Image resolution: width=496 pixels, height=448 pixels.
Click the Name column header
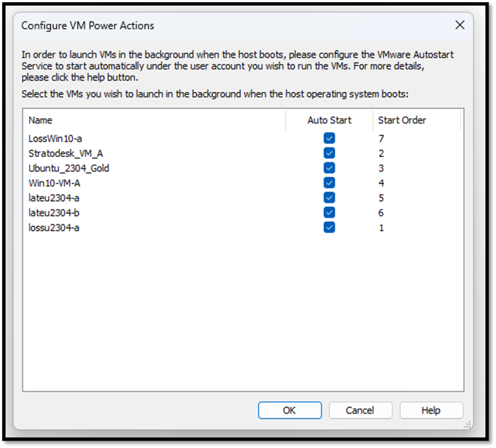tap(40, 120)
